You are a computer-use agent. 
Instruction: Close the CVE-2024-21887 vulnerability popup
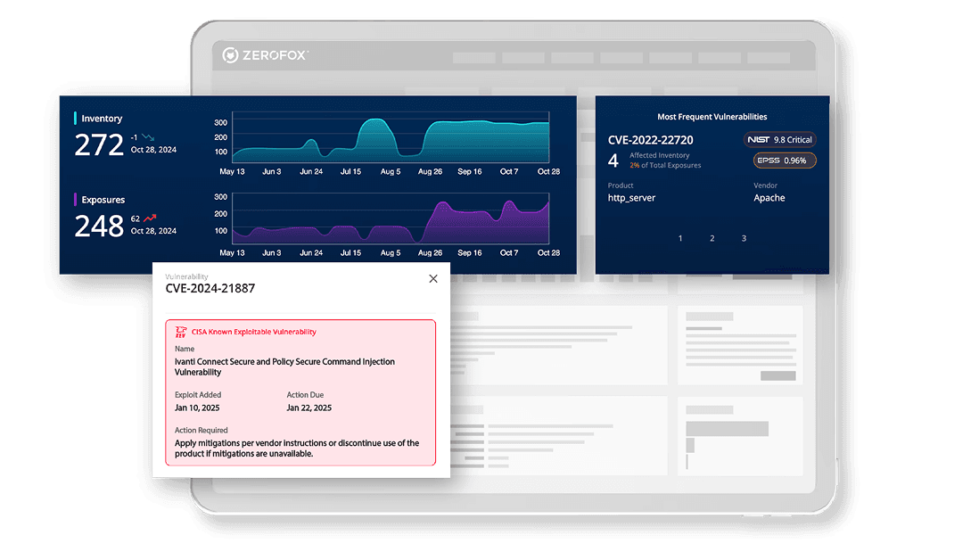433,278
